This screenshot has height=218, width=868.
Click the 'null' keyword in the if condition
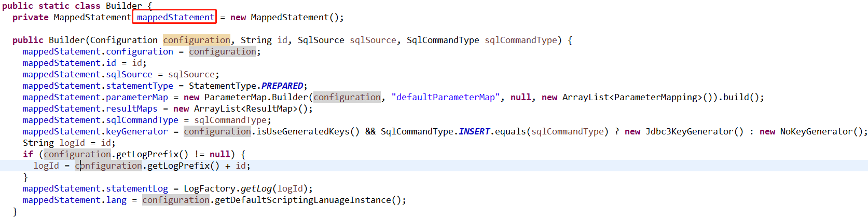pos(220,154)
